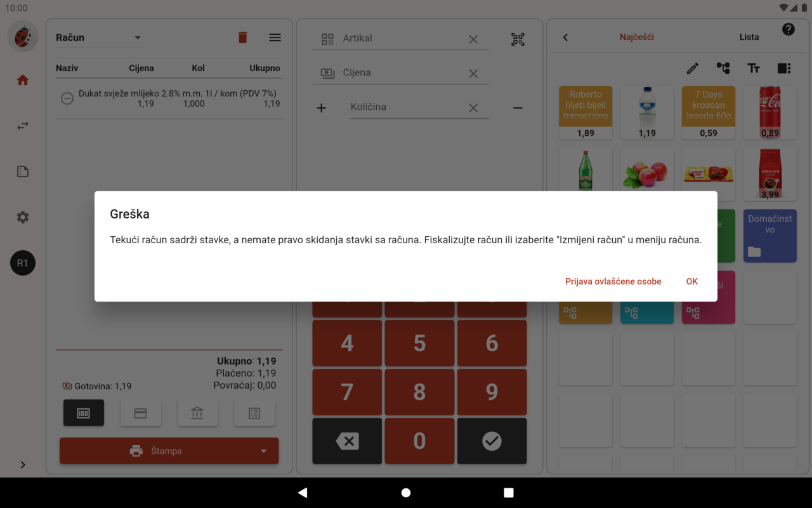Select cash payment method icon

pyautogui.click(x=84, y=413)
